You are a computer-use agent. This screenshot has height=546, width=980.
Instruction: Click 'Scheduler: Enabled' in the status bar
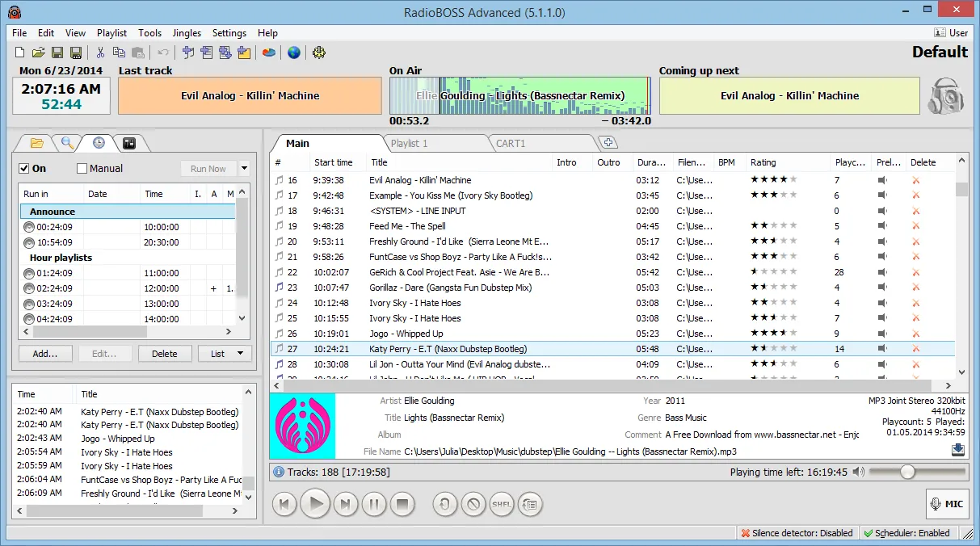pos(909,533)
